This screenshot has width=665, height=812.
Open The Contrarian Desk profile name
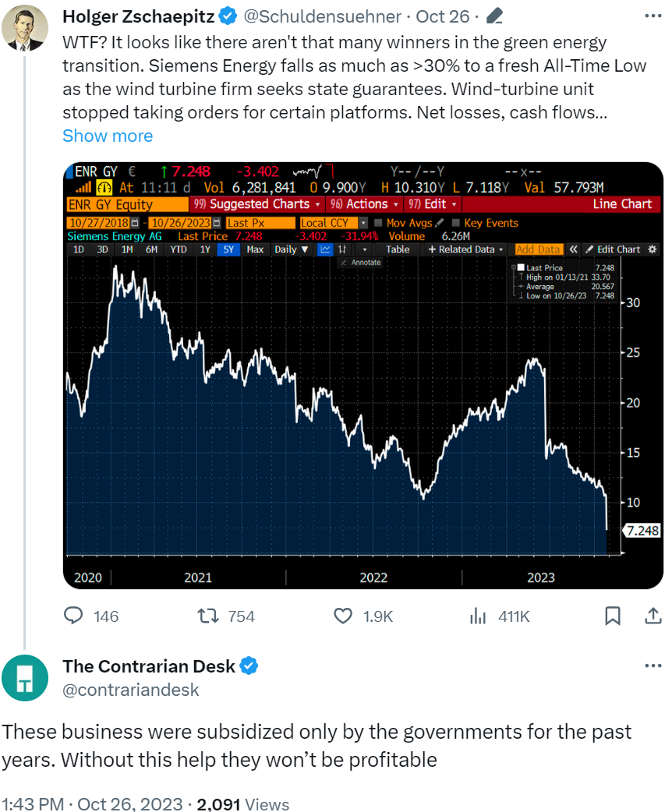148,666
